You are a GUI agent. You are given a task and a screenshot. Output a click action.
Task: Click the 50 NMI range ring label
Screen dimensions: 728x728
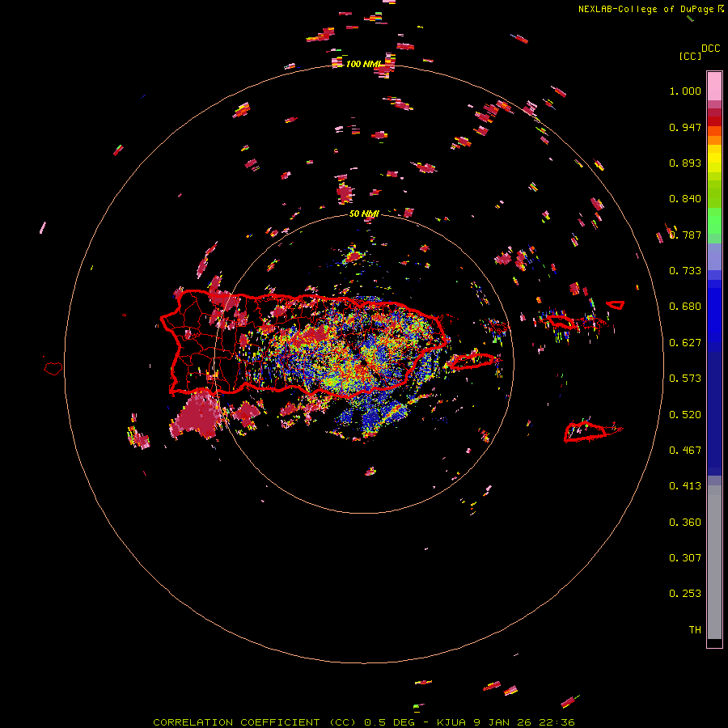point(364,214)
